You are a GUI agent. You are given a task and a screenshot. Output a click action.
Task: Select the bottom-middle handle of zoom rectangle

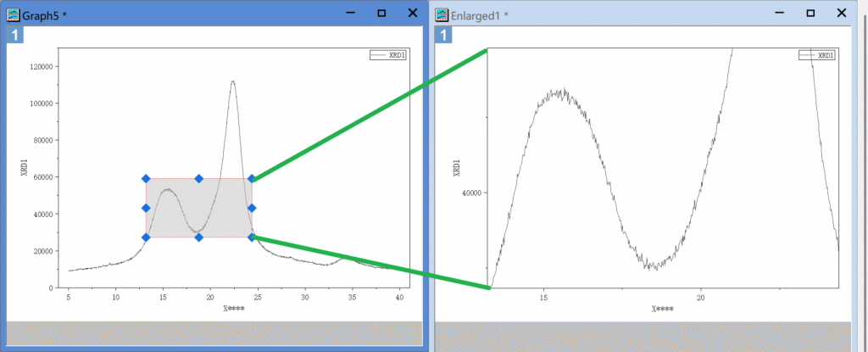(198, 237)
